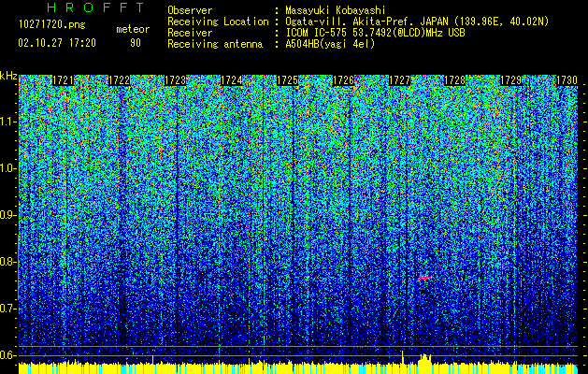Viewport: 588px width, 374px height.
Task: Click the 1726 time marker
Action: [343, 80]
